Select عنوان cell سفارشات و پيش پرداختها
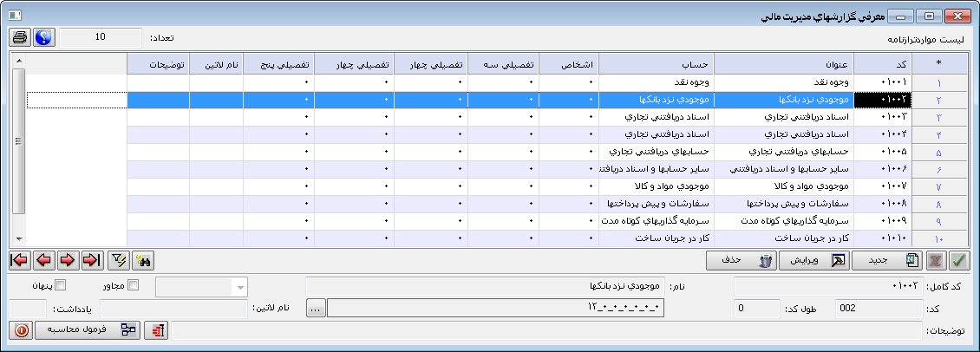The image size is (980, 352). click(x=784, y=205)
